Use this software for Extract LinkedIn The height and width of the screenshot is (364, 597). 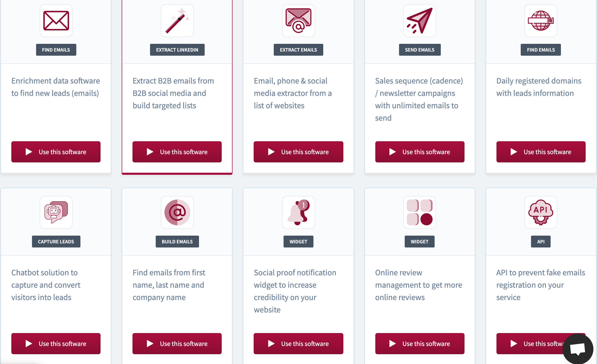(x=177, y=152)
